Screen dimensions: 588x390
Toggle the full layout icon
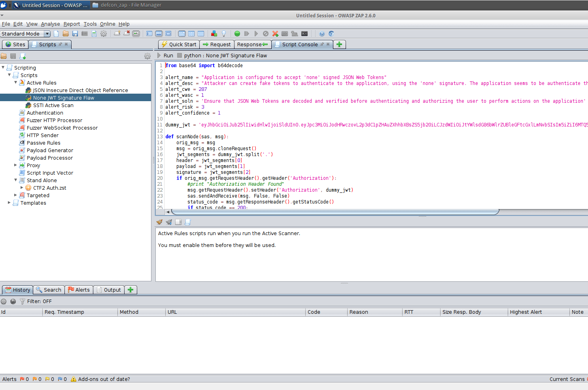click(168, 34)
